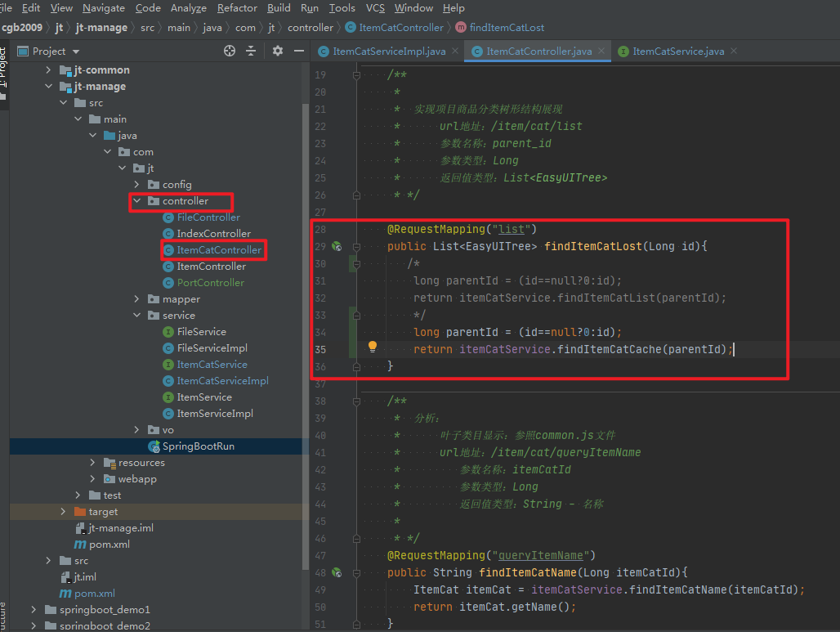Click line number 35 in the gutter

pos(320,349)
